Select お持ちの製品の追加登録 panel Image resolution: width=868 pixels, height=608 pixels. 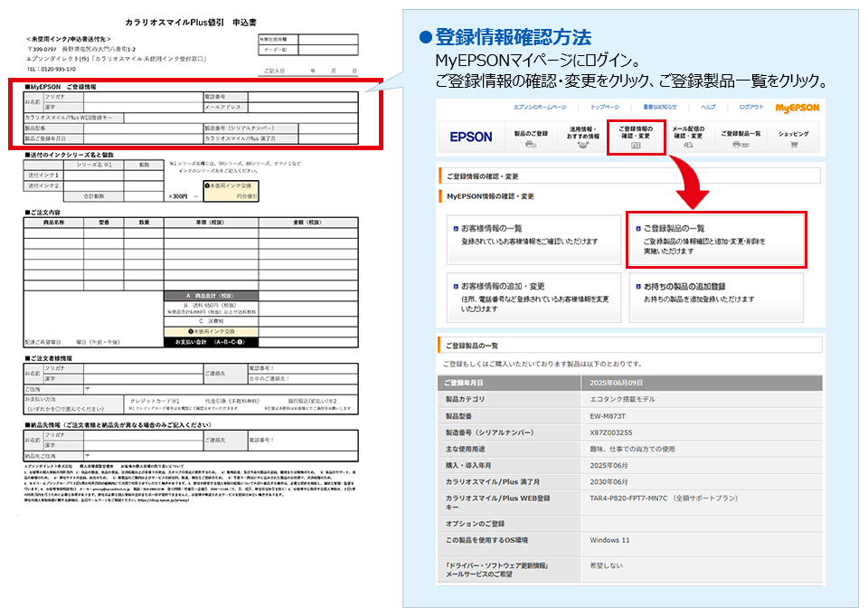[x=715, y=297]
